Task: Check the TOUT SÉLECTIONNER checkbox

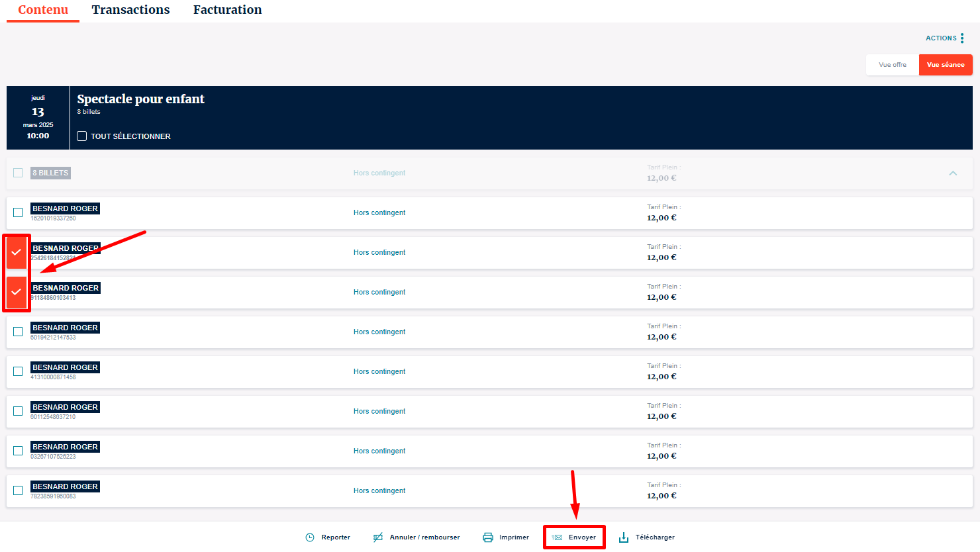Action: [x=82, y=136]
